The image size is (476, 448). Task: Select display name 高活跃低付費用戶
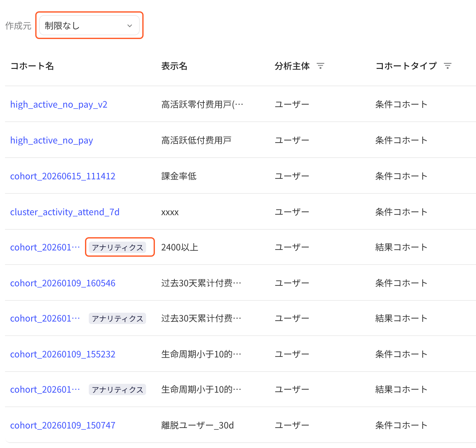[x=196, y=140]
